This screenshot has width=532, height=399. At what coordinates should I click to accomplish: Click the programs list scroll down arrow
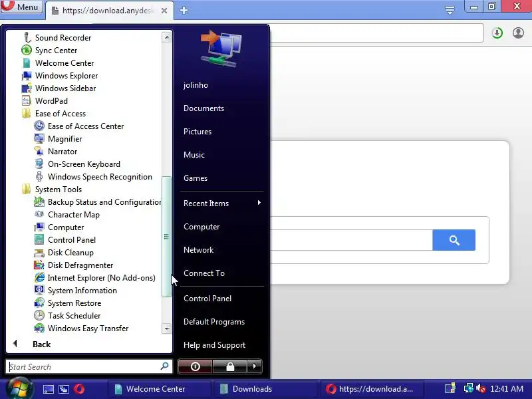[166, 329]
